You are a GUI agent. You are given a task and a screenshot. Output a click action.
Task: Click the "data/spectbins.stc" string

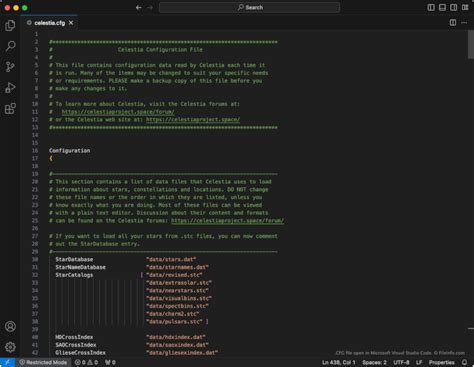tap(177, 306)
